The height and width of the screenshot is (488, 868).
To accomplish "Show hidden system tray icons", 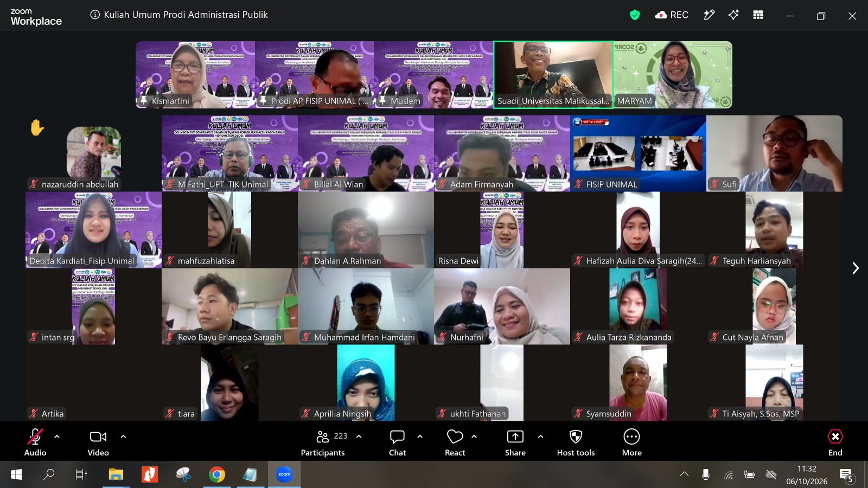I will click(x=685, y=474).
